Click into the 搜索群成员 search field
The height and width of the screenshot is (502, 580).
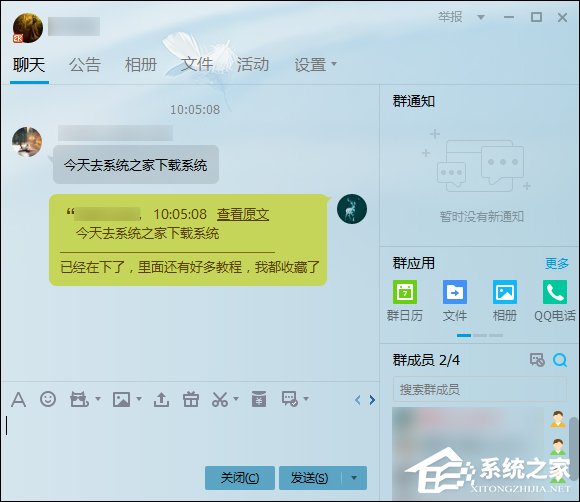(479, 390)
